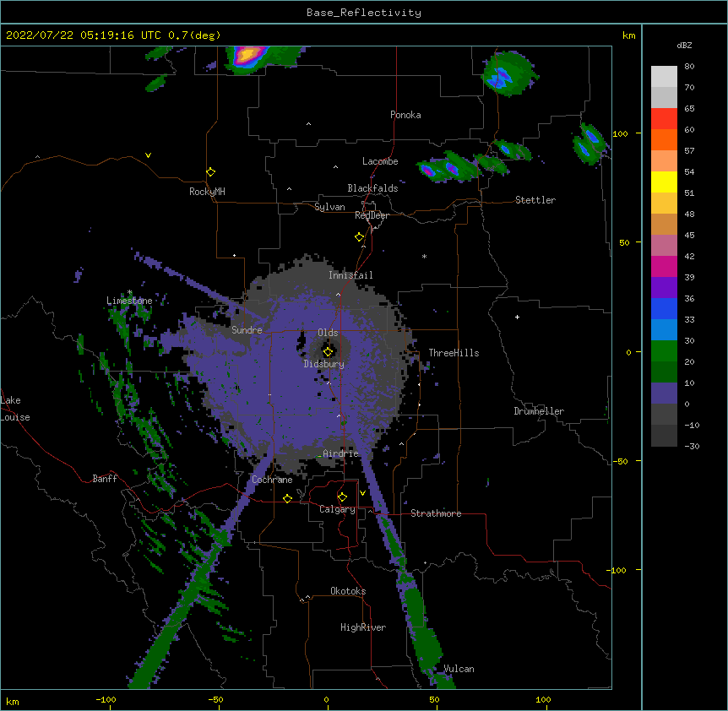Select the 42 dBZ magenta color swatch
This screenshot has width=728, height=711.
(664, 266)
